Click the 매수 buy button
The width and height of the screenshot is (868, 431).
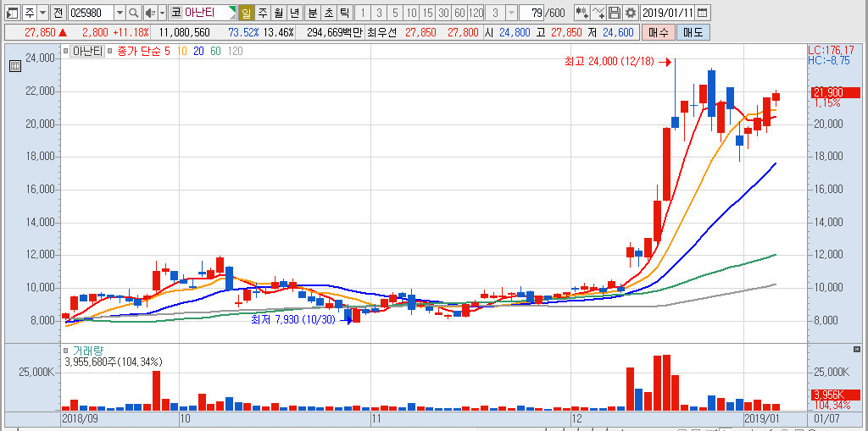657,33
